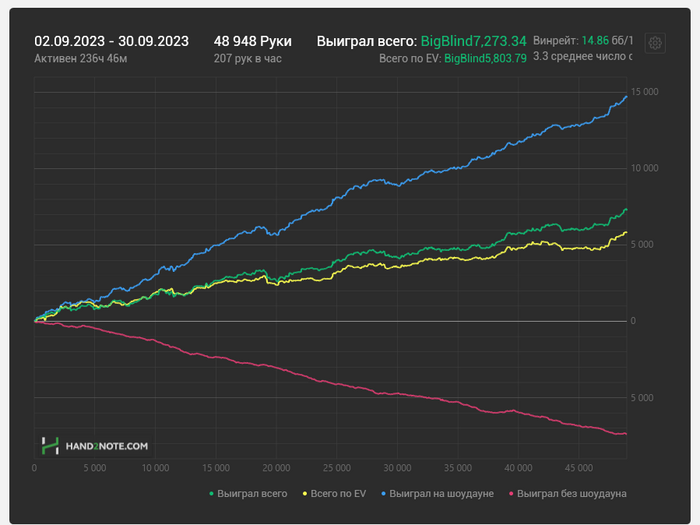Click the 25 000 x-axis label
The height and width of the screenshot is (525, 700).
(337, 468)
